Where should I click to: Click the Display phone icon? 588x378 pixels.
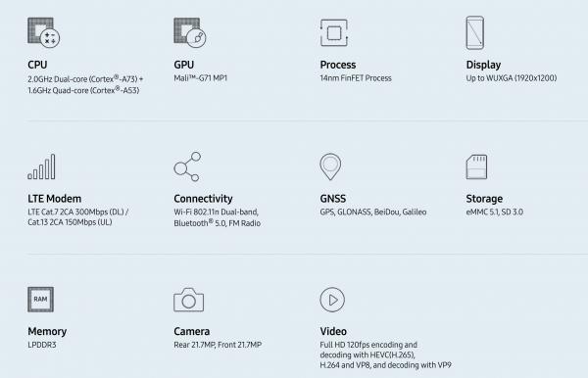pyautogui.click(x=474, y=32)
